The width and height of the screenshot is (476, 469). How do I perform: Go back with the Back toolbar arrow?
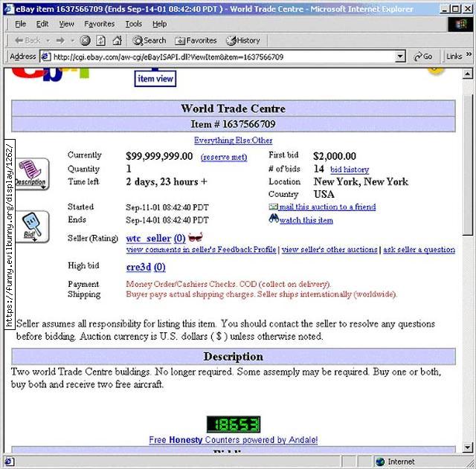coord(28,40)
